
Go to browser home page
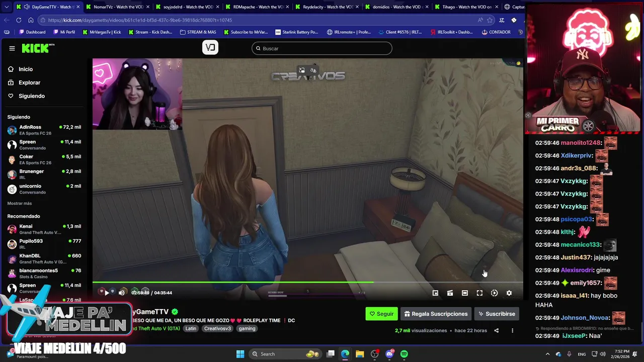[x=31, y=20]
